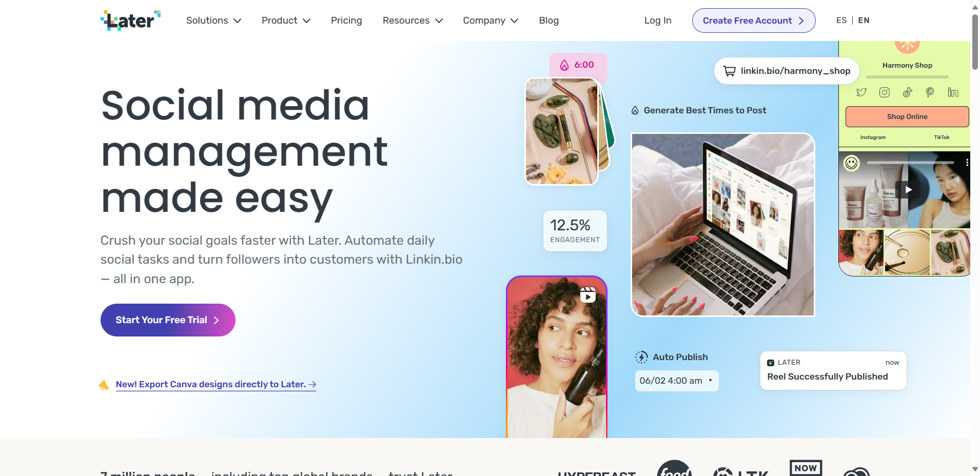Open the 06/02 4:00 am date dropdown
This screenshot has height=476, width=980.
pos(677,381)
